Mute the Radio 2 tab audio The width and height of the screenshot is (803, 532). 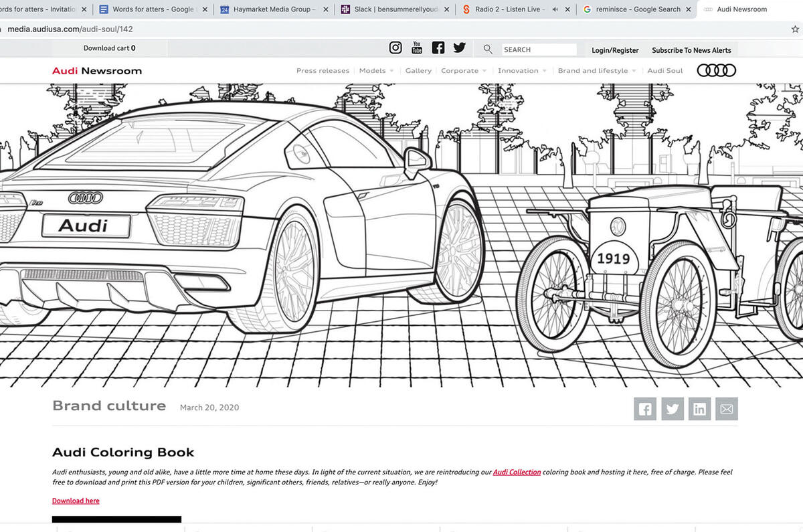click(x=555, y=9)
